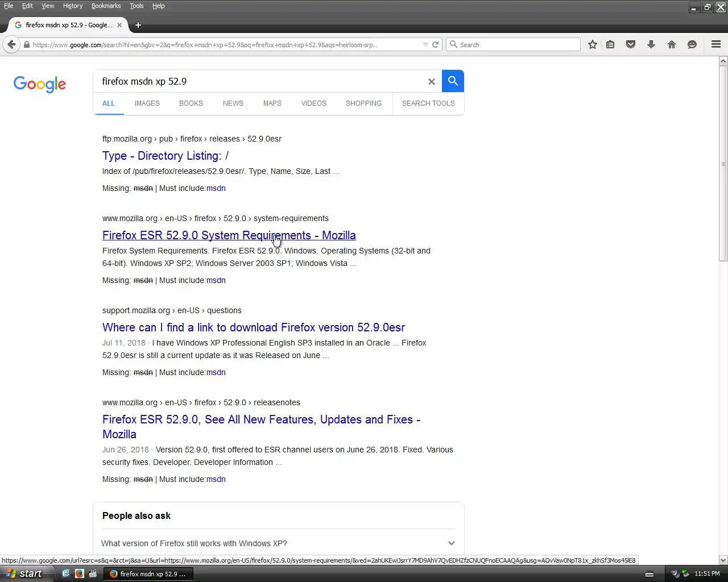The width and height of the screenshot is (728, 582).
Task: Switch to SHOPPING results tab
Action: [x=363, y=103]
